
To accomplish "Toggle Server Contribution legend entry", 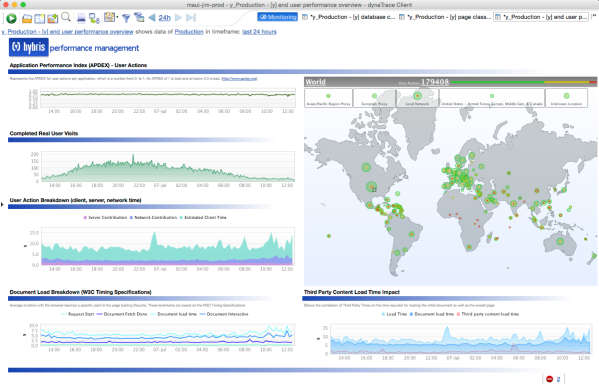I will pos(105,217).
